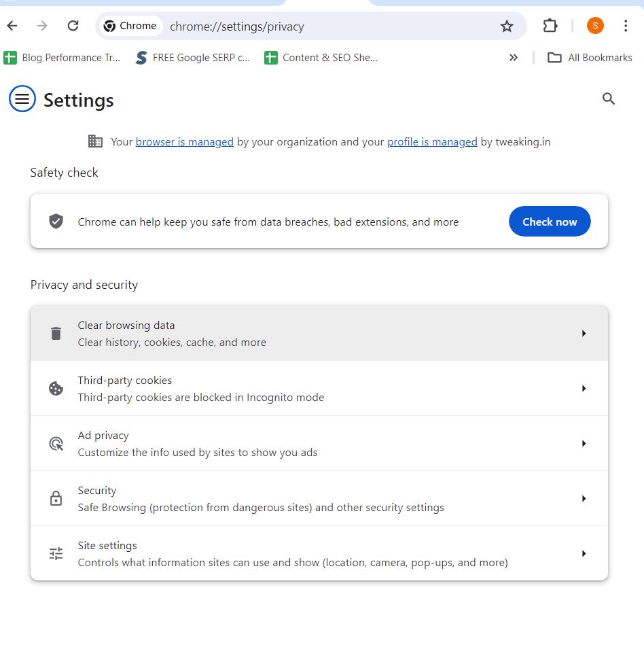Reload the current page
Screen dimensions: 644x662
click(x=73, y=26)
